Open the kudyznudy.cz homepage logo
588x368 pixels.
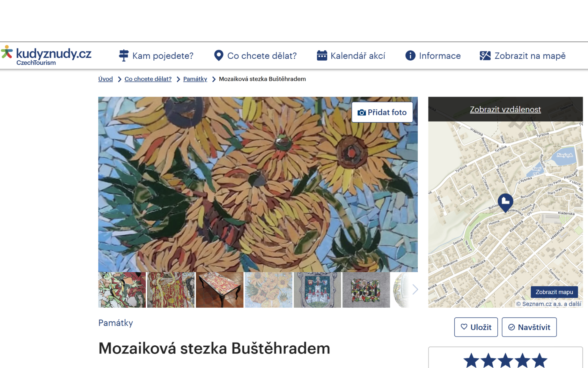click(x=46, y=55)
